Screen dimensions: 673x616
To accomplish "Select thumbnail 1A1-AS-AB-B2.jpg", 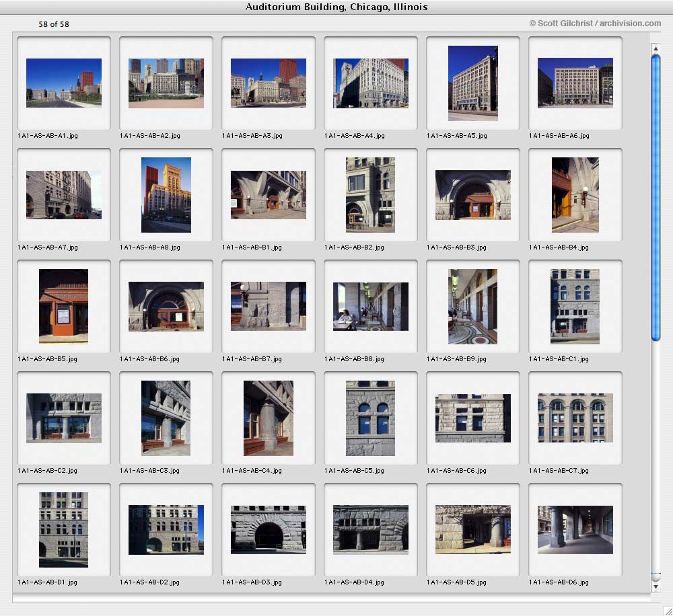I will (370, 195).
